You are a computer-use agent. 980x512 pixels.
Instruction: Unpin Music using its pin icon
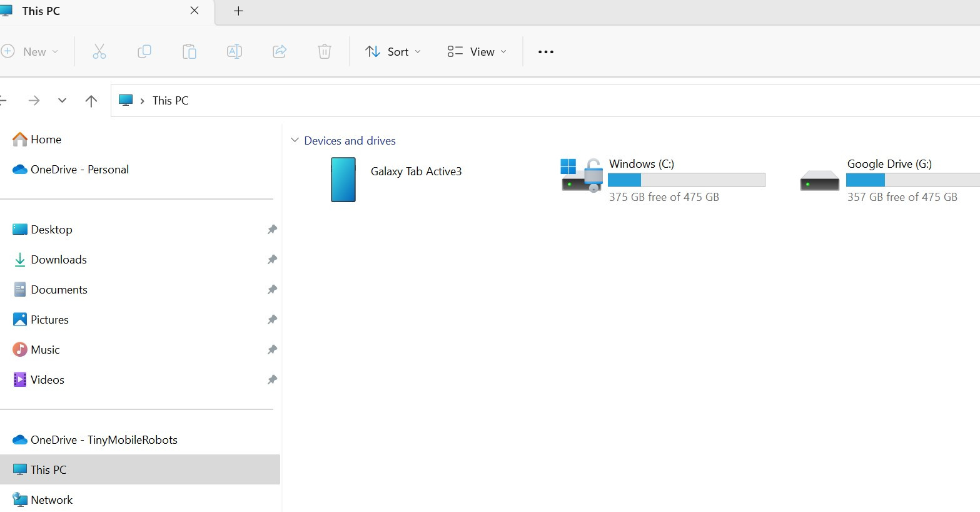[x=272, y=350]
